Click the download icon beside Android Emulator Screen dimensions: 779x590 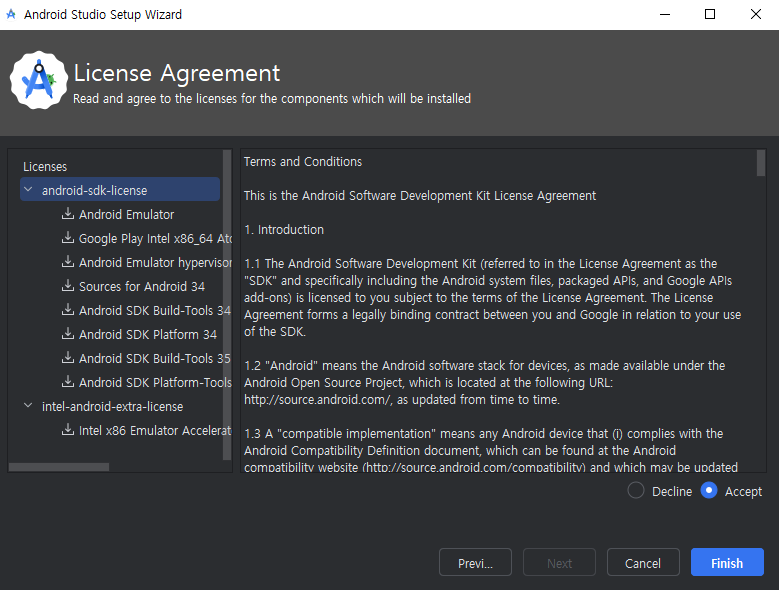tap(68, 214)
